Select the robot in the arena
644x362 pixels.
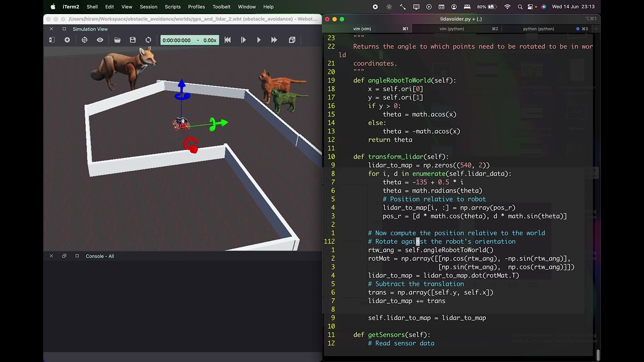[x=181, y=123]
